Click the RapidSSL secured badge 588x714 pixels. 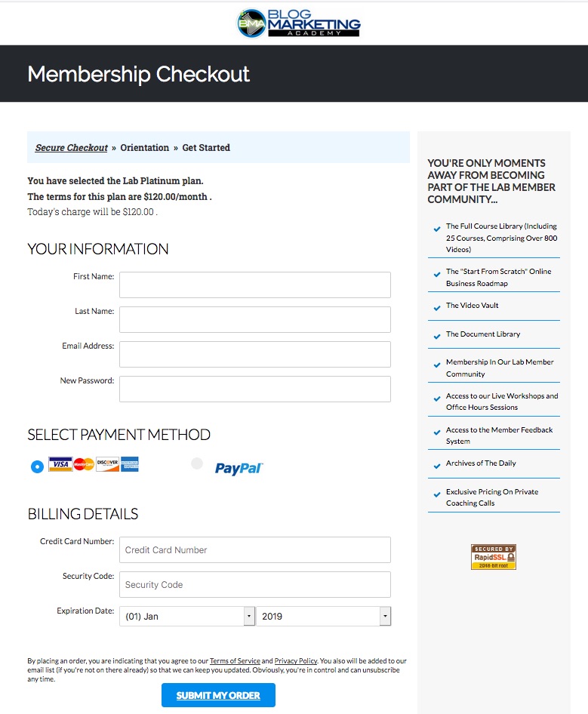tap(494, 557)
